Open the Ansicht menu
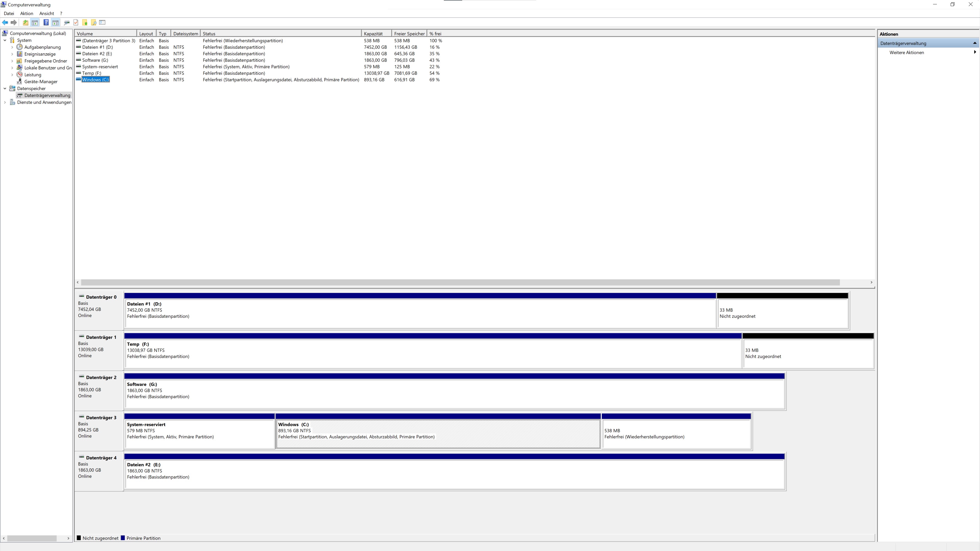 click(46, 13)
